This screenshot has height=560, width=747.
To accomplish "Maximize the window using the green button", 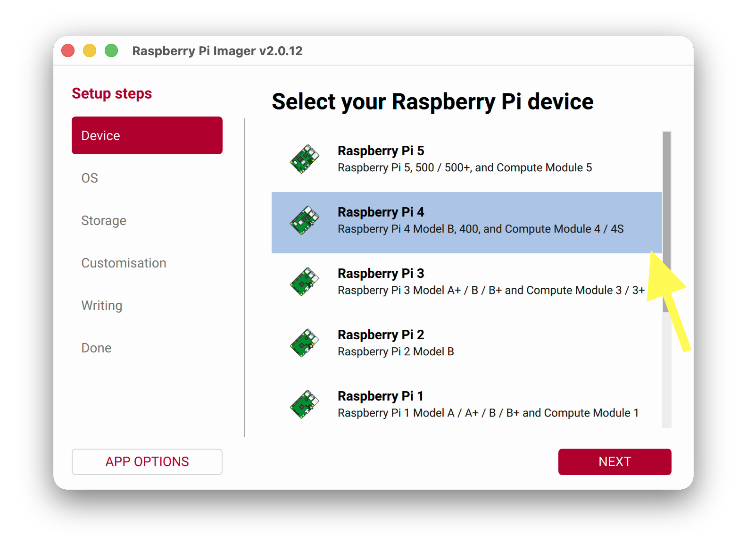I will 111,50.
